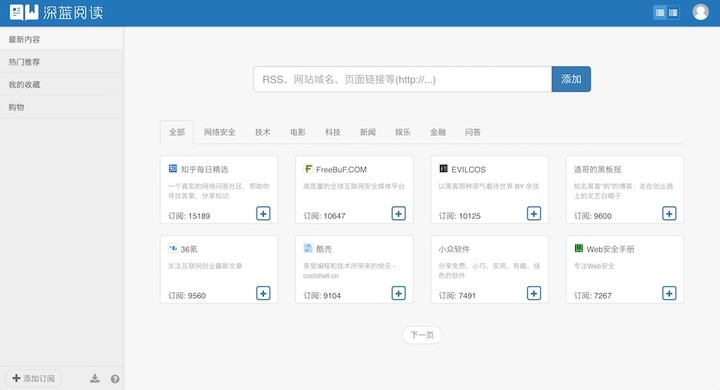Add FreeBuF.COM feed via plus icon
The width and height of the screenshot is (720, 390).
tap(399, 214)
